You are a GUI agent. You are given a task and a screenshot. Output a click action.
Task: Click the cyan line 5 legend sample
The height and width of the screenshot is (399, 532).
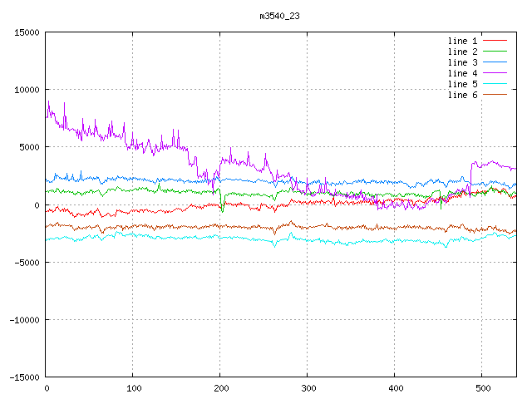click(495, 84)
